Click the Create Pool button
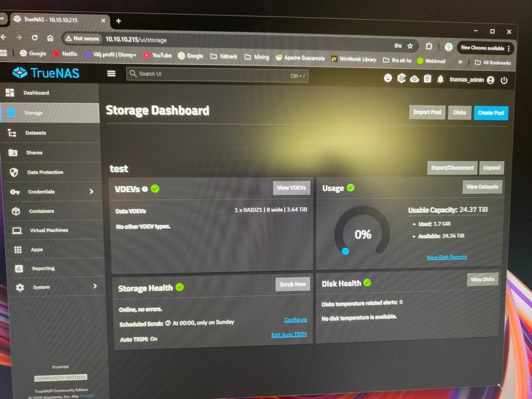This screenshot has width=532, height=399. (x=491, y=112)
